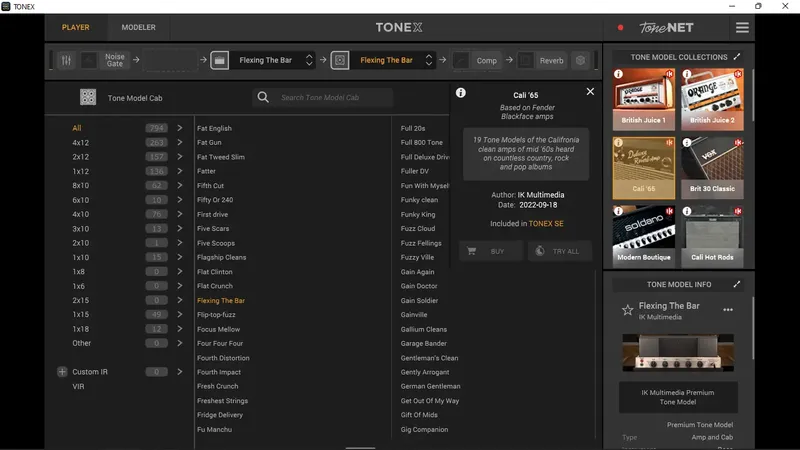
Task: Open the mixer sliders icon in signal chain
Action: 66,60
